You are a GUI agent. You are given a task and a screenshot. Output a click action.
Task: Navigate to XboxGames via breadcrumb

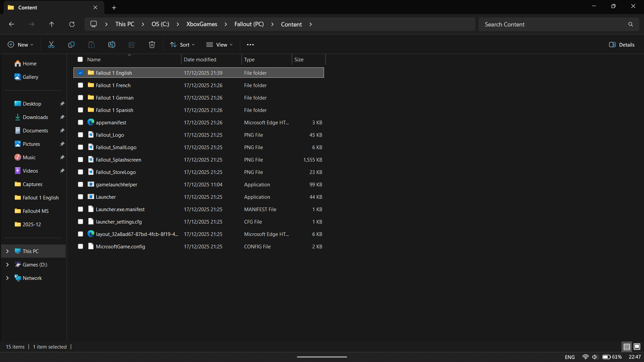(x=202, y=24)
